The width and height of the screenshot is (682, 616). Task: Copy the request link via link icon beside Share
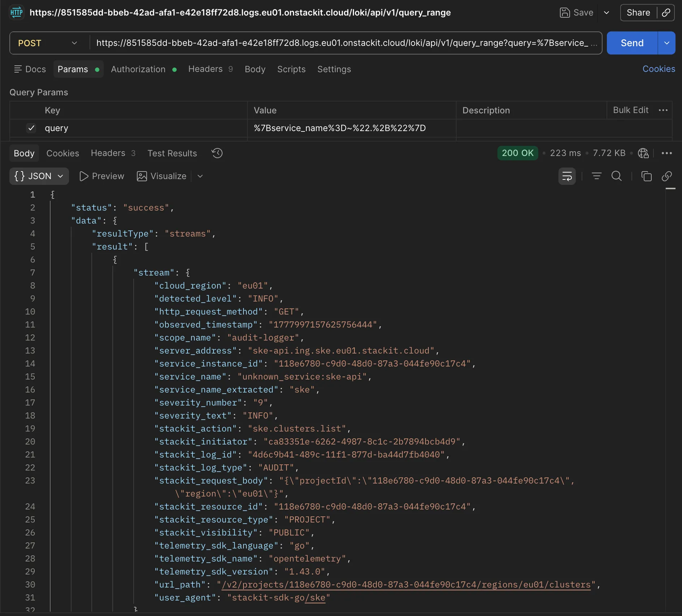(x=666, y=13)
